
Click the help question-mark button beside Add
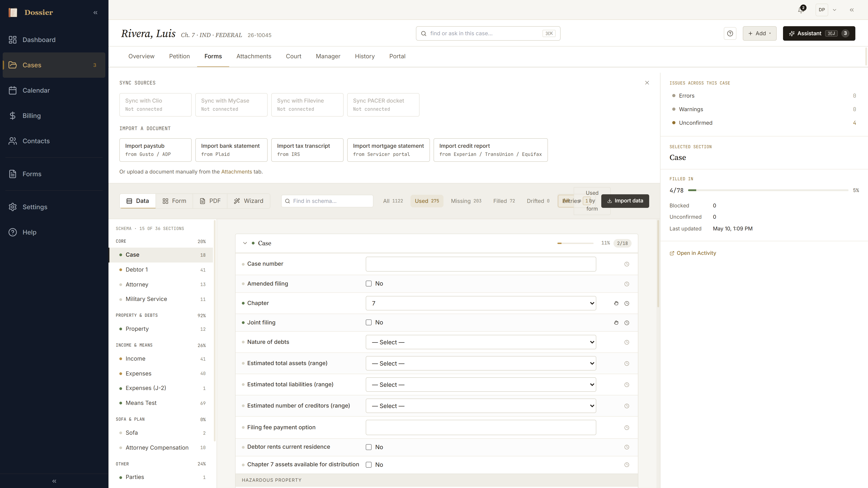730,33
